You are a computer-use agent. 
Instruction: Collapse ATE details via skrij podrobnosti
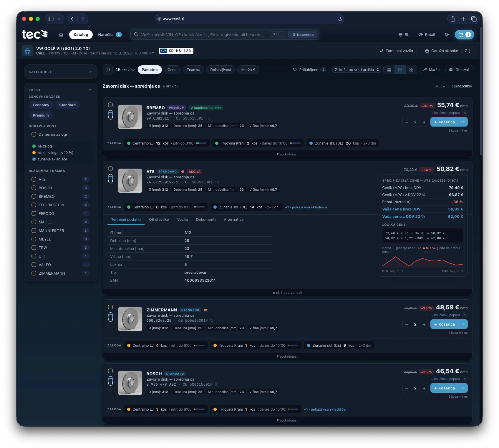coord(287,293)
